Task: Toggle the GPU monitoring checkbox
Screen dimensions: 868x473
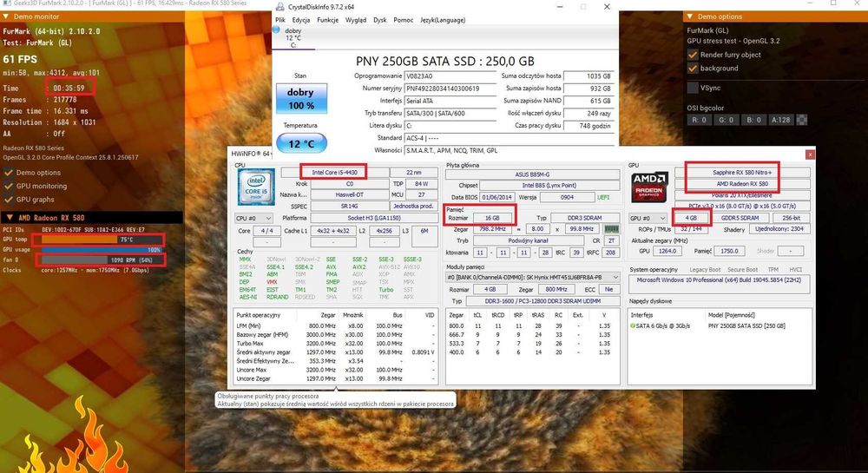Action: pos(9,186)
